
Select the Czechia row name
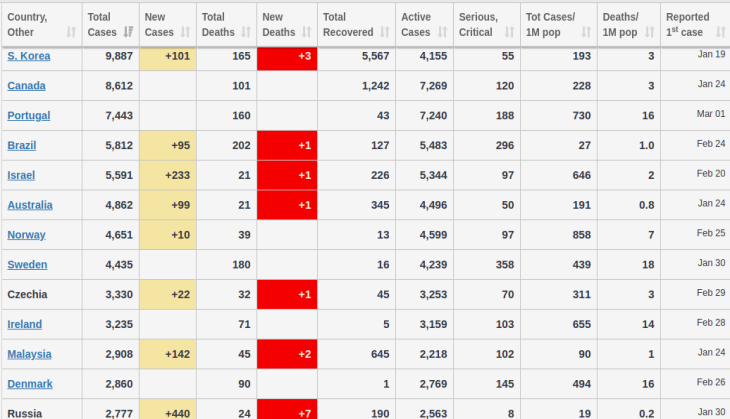27,294
